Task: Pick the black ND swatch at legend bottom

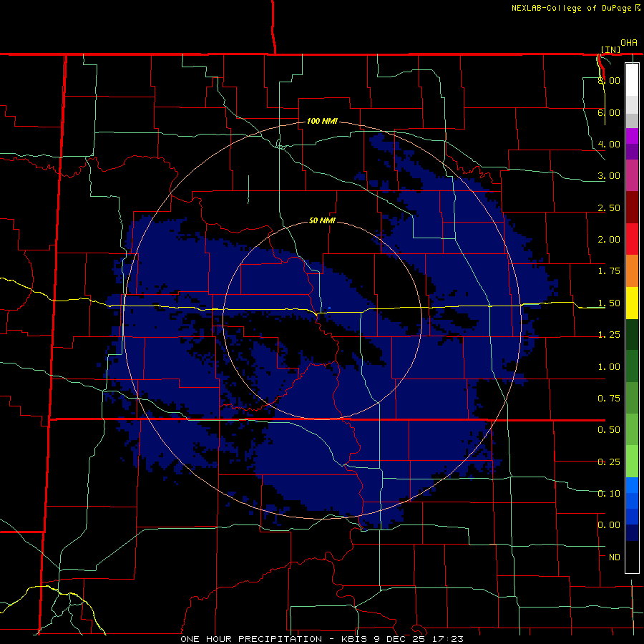Action: [x=632, y=557]
